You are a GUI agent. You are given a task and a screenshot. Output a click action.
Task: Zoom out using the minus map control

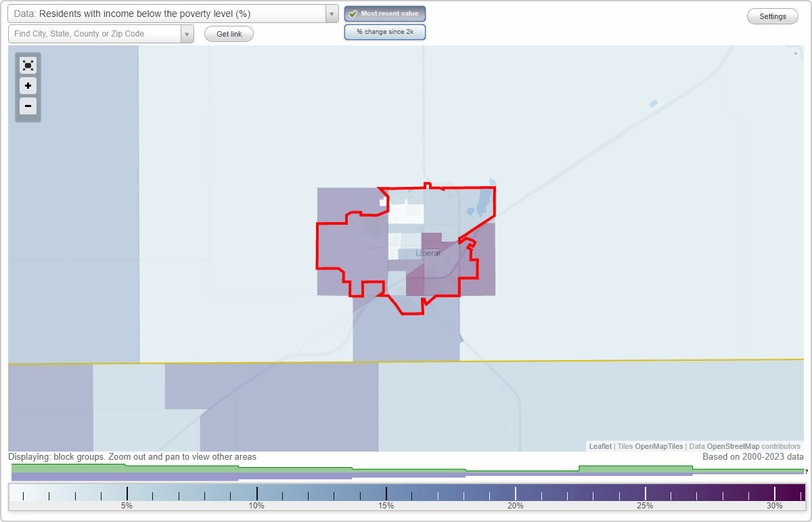(x=28, y=106)
